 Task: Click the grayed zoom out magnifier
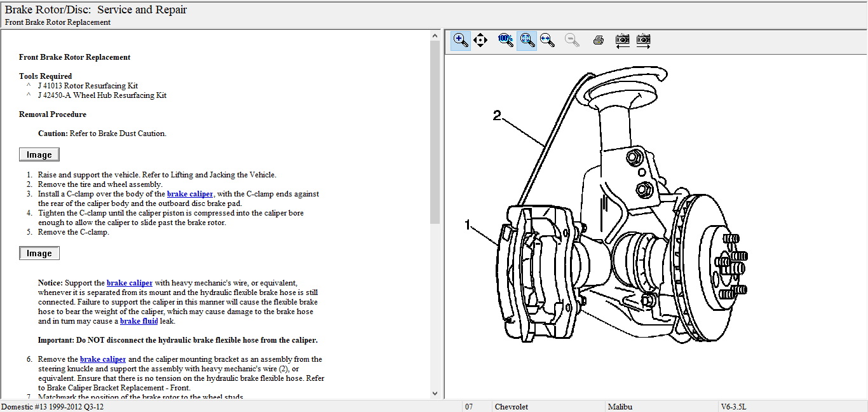572,40
